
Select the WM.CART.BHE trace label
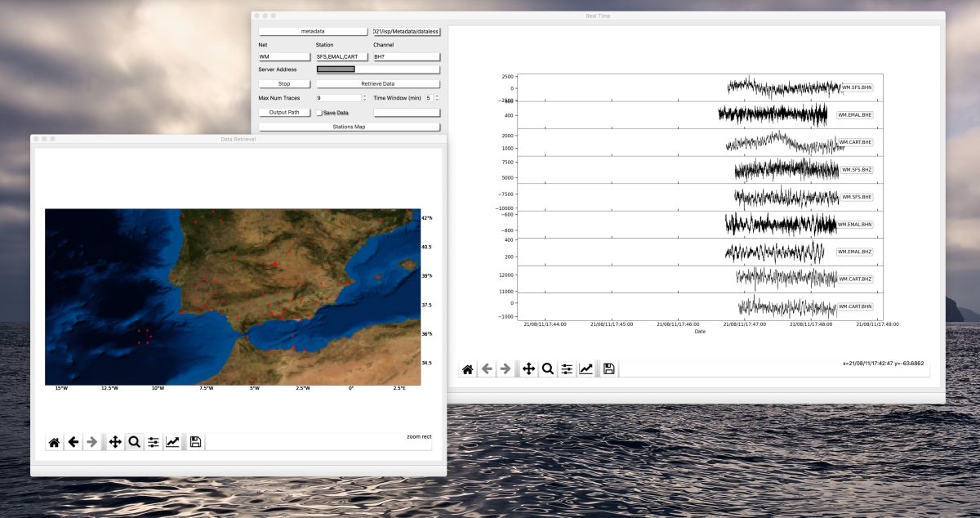point(855,142)
